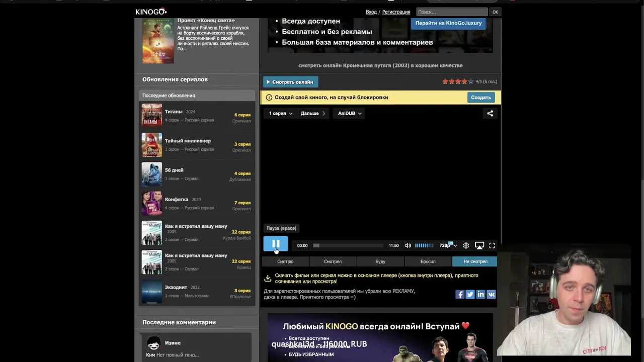The height and width of the screenshot is (362, 644).
Task: Cast video with the AirPlay icon
Action: [x=479, y=245]
